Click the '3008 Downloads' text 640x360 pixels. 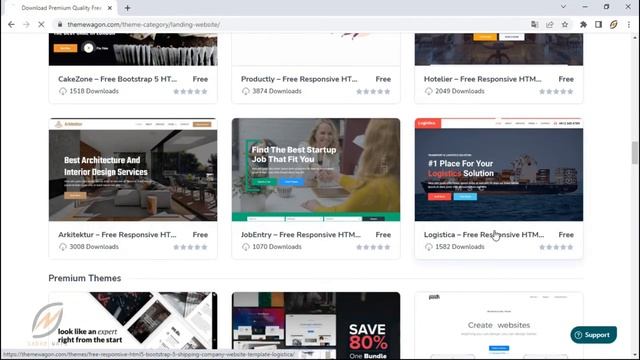[x=94, y=247]
